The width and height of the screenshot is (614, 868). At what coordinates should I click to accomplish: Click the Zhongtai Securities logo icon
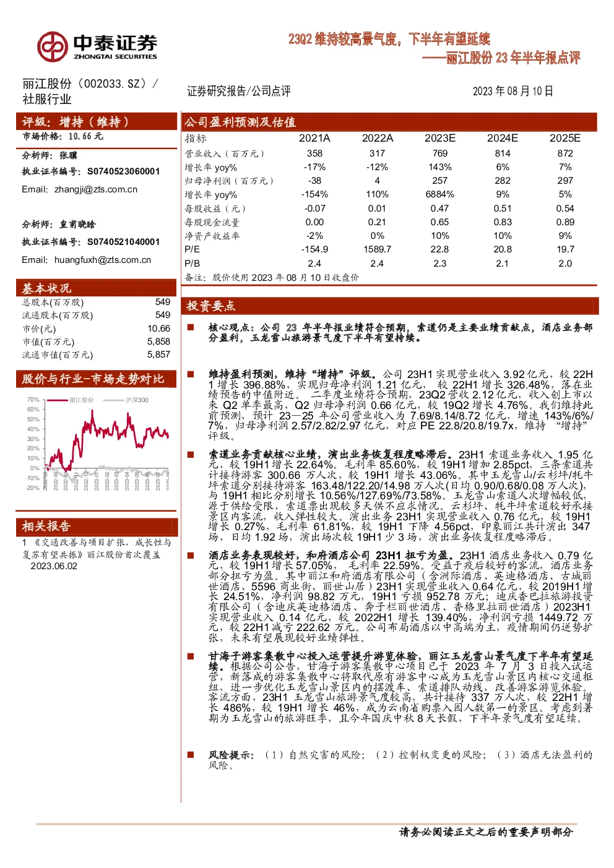pos(52,46)
